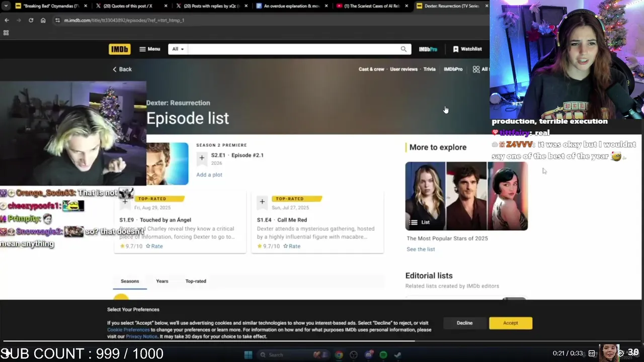644x362 pixels.
Task: Open Cookie Preferences link
Action: [x=128, y=330]
